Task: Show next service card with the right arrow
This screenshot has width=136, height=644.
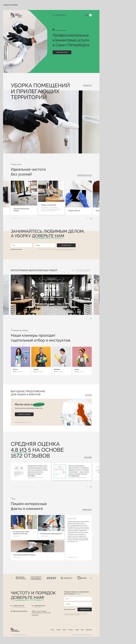Action: tap(91, 218)
